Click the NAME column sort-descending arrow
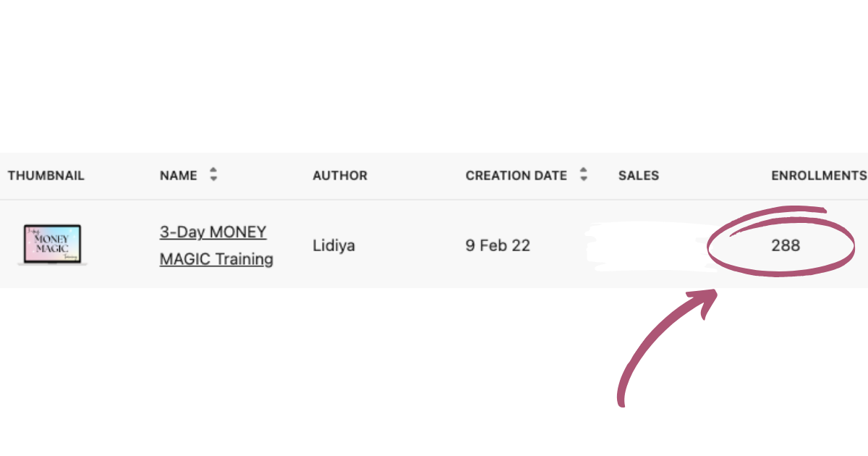The height and width of the screenshot is (456, 868). (213, 179)
